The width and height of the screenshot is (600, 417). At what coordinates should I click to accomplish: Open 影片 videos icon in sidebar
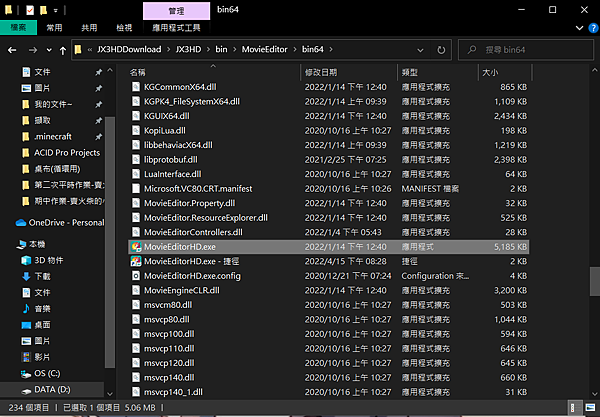click(x=26, y=357)
